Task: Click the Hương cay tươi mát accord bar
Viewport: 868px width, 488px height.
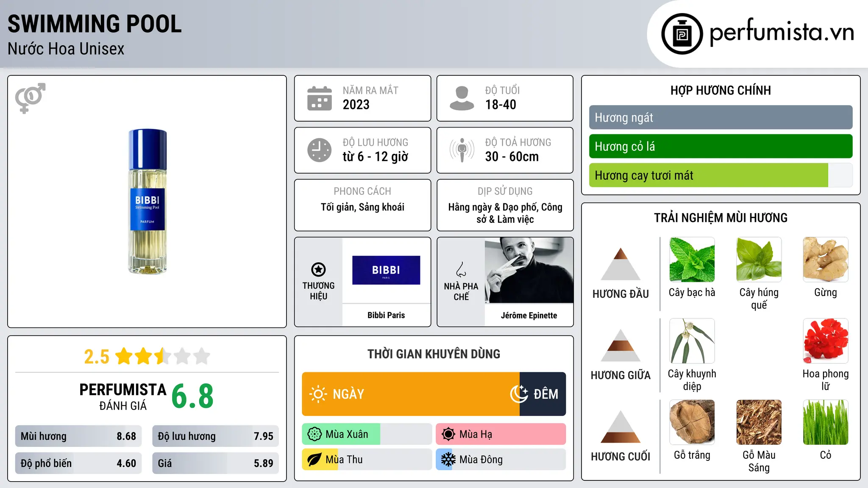Action: coord(721,175)
